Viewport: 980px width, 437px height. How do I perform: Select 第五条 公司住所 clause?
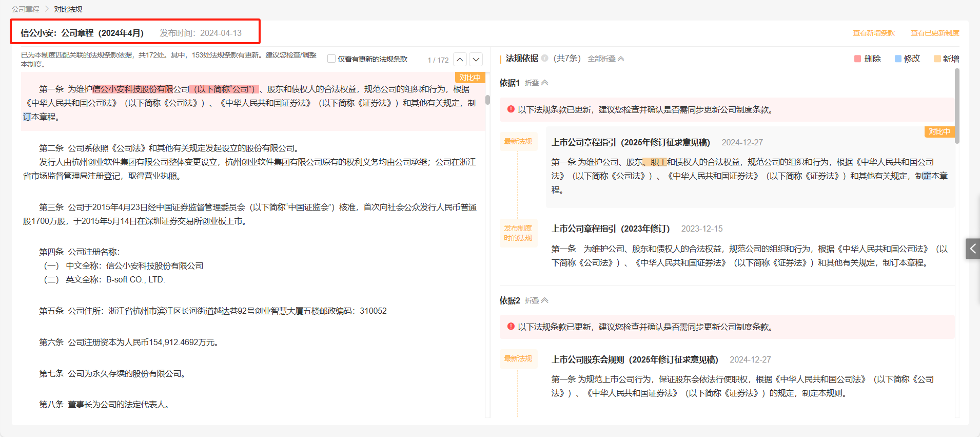213,311
